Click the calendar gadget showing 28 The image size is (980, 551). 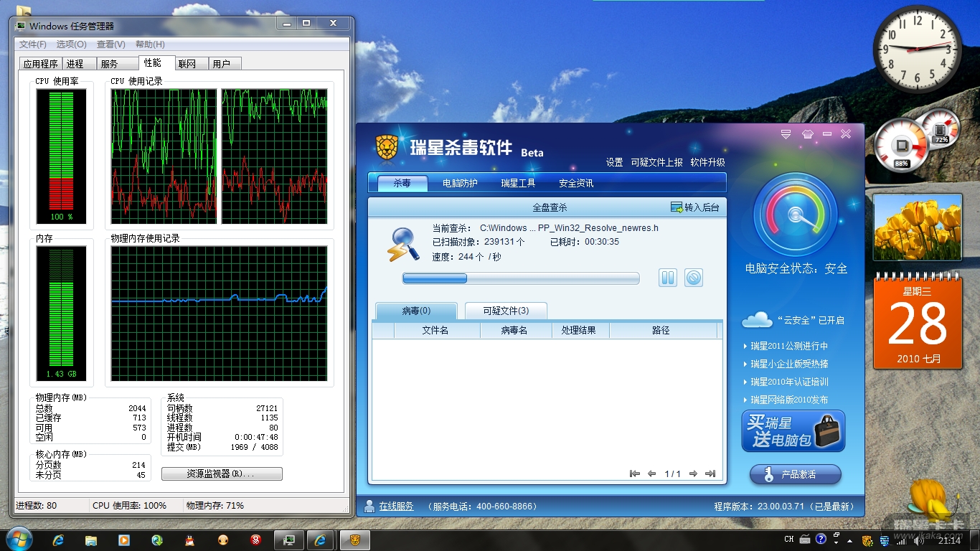click(918, 322)
